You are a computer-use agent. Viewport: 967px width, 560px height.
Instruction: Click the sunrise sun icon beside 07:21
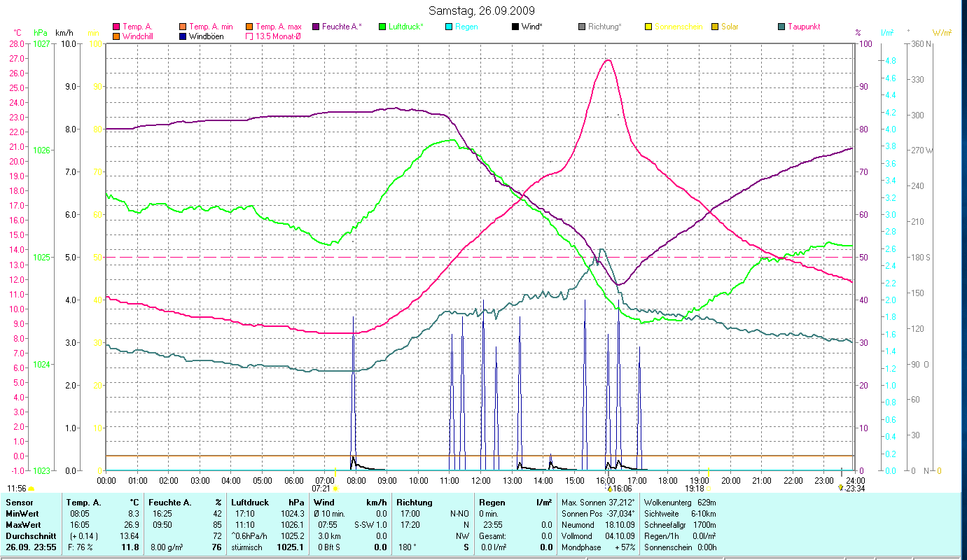tap(335, 488)
